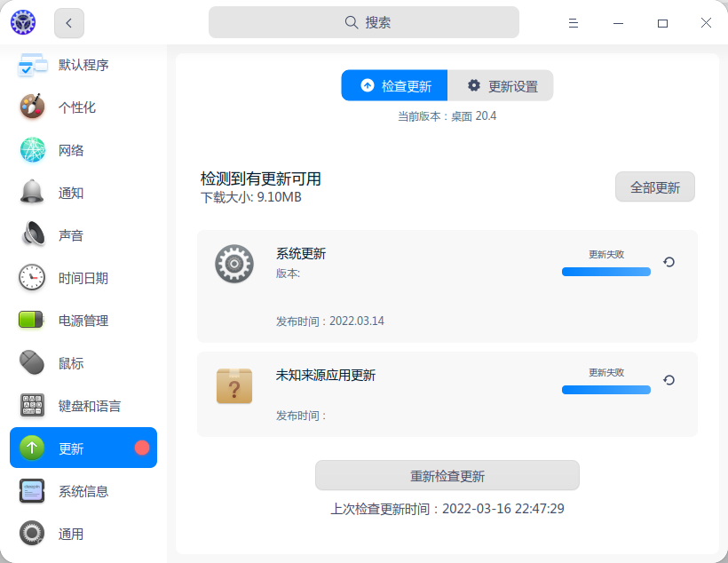Image resolution: width=728 pixels, height=563 pixels.
Task: Click the Control Center app logo
Action: tap(23, 22)
